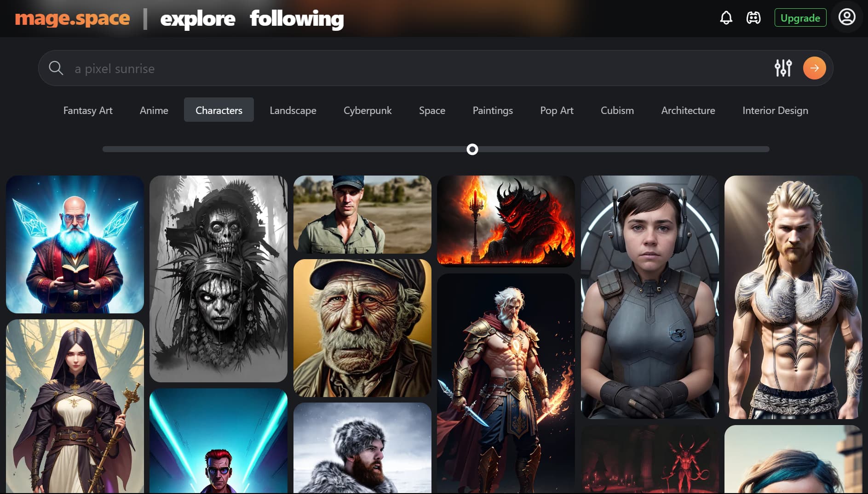Open the blue-bearded wizard image
Screen dimensions: 868x494
[75, 244]
